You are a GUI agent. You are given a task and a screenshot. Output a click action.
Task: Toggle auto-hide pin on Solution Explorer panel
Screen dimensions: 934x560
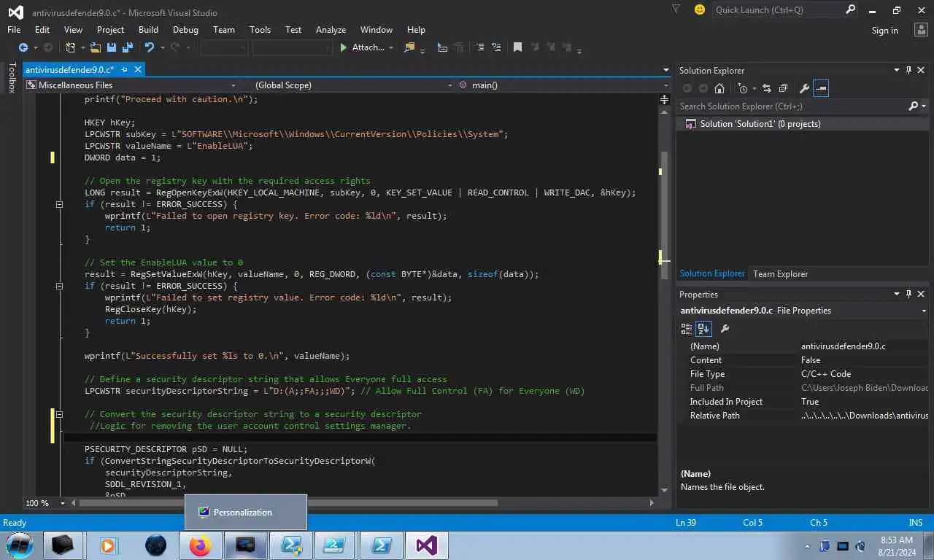pyautogui.click(x=908, y=70)
